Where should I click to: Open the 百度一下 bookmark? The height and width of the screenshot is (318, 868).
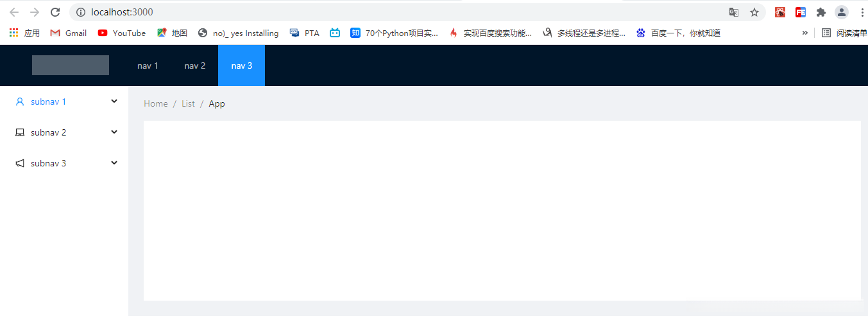(678, 33)
